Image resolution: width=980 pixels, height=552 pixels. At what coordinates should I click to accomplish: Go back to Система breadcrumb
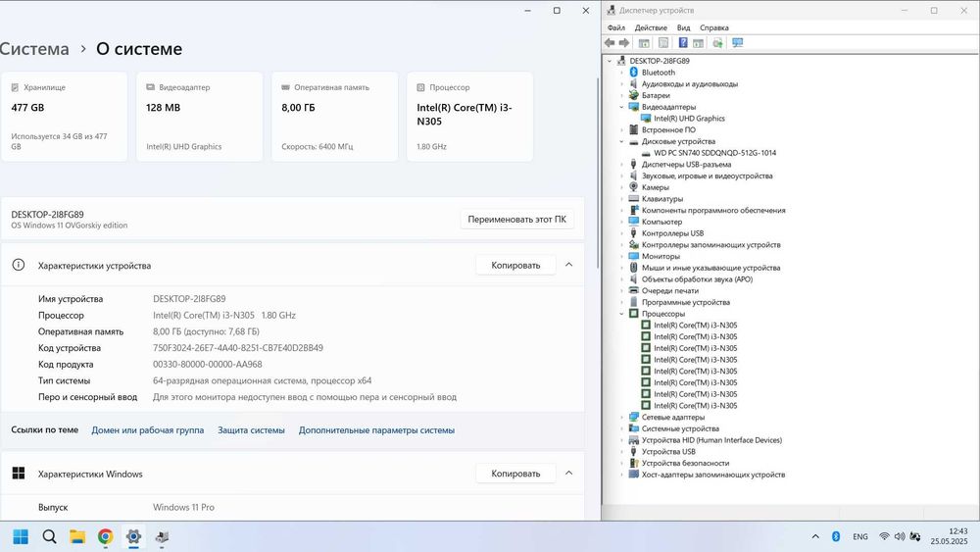pos(34,49)
